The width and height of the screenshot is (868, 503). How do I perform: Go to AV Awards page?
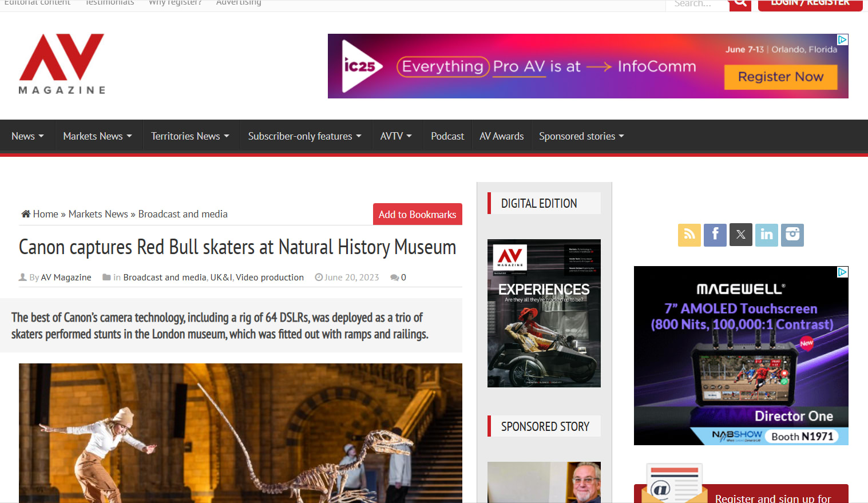click(501, 136)
